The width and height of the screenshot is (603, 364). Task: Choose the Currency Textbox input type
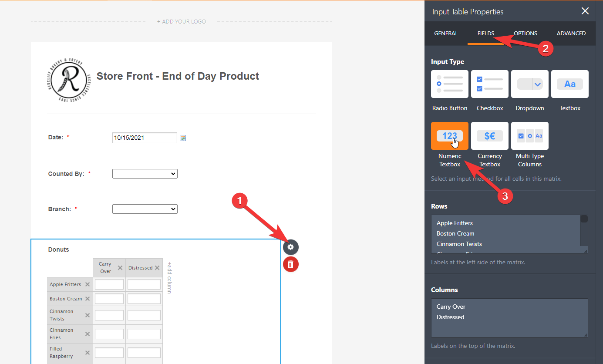coord(490,136)
